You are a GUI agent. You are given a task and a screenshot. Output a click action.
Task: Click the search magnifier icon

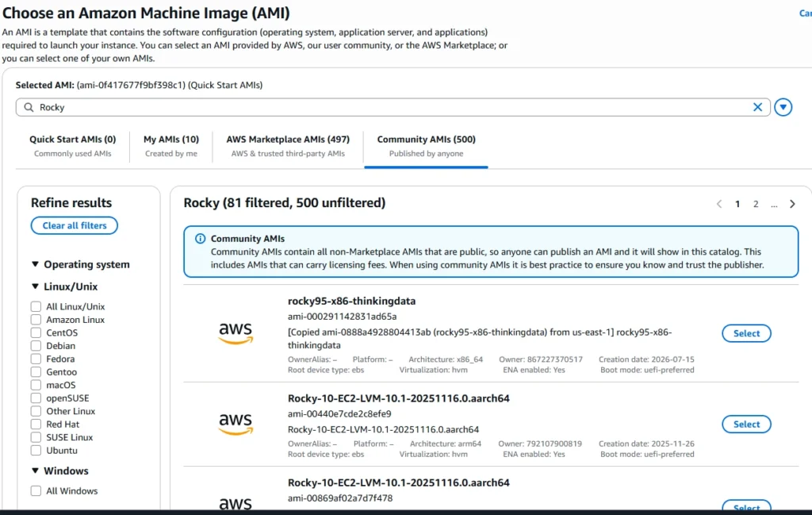click(x=29, y=107)
